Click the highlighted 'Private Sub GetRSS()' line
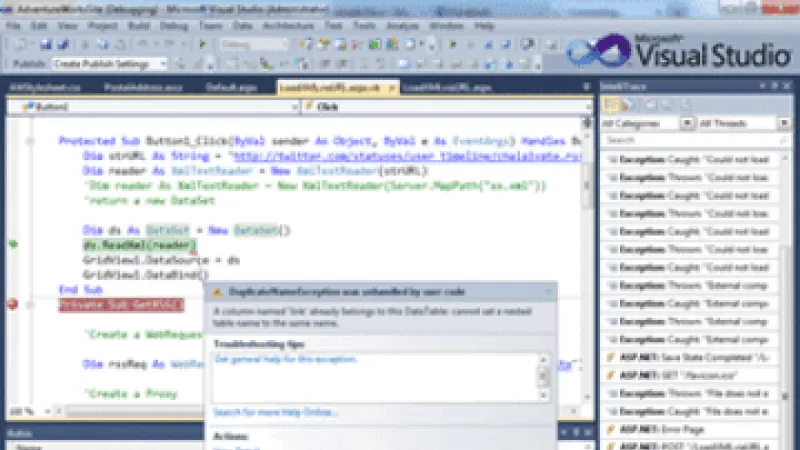The height and width of the screenshot is (450, 800). (121, 305)
